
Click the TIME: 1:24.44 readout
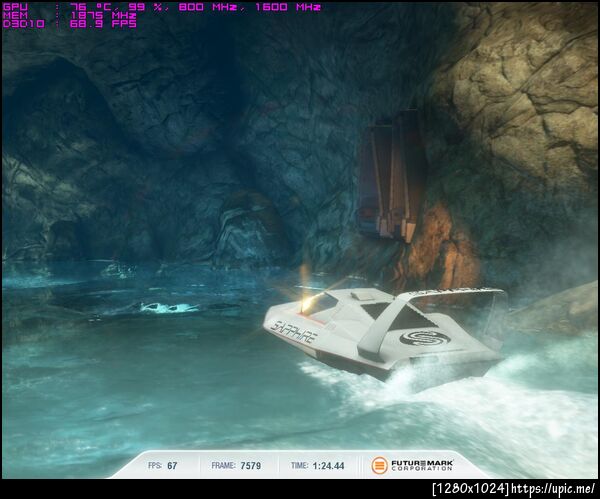318,466
